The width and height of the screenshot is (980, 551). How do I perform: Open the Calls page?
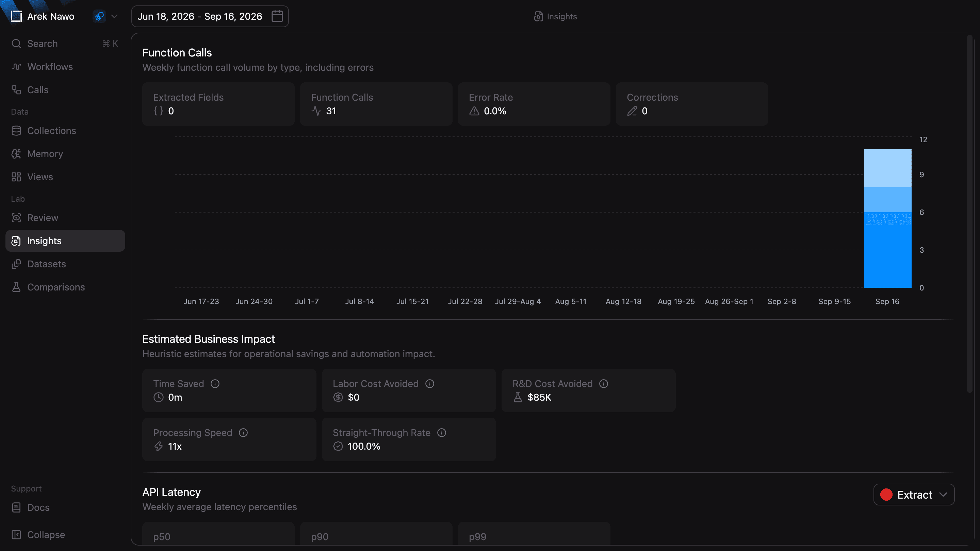(x=65, y=90)
